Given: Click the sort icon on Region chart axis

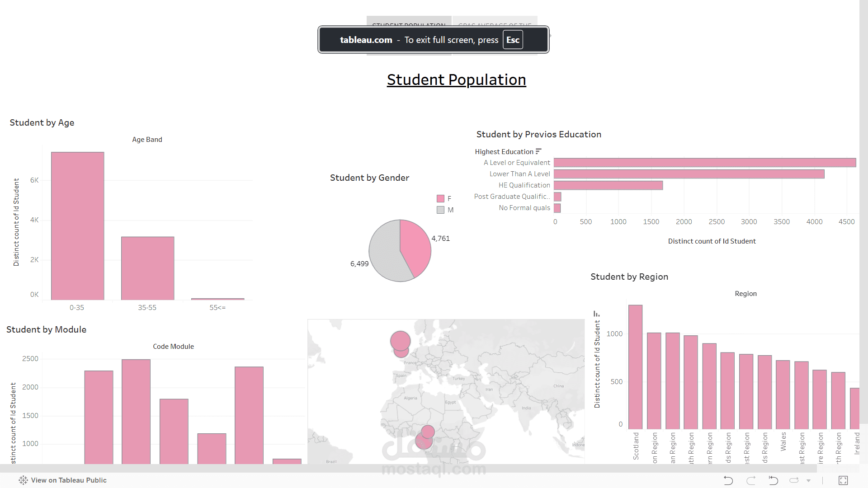Looking at the screenshot, I should pos(596,314).
